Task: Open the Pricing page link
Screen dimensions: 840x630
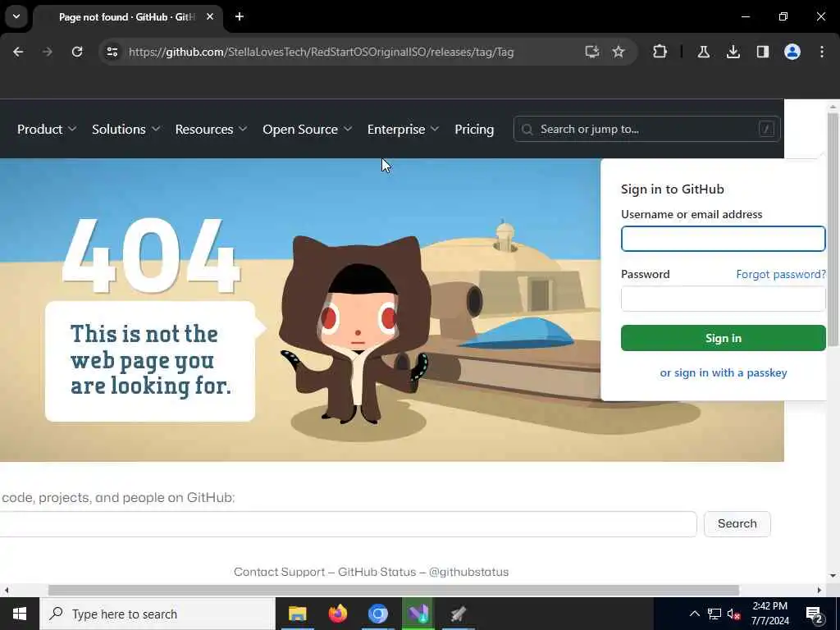Action: [x=474, y=129]
